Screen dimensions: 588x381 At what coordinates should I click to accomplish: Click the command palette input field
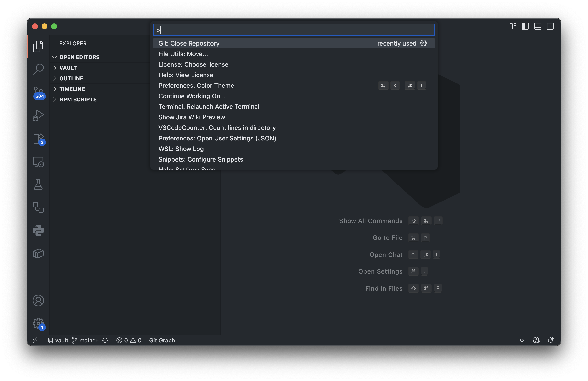point(294,30)
